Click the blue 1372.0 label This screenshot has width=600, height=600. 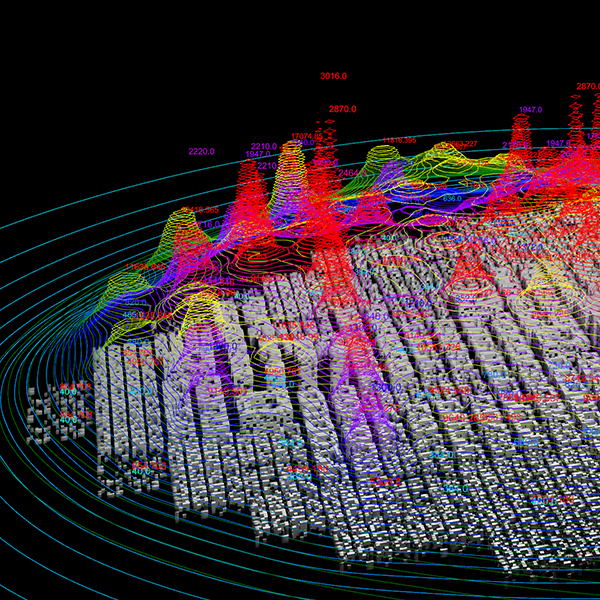coord(530,248)
